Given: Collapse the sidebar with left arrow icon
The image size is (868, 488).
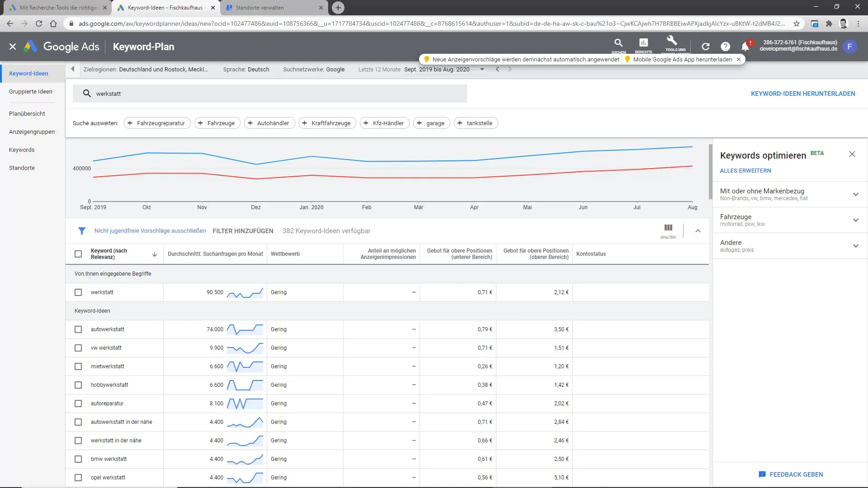Looking at the screenshot, I should (x=73, y=69).
